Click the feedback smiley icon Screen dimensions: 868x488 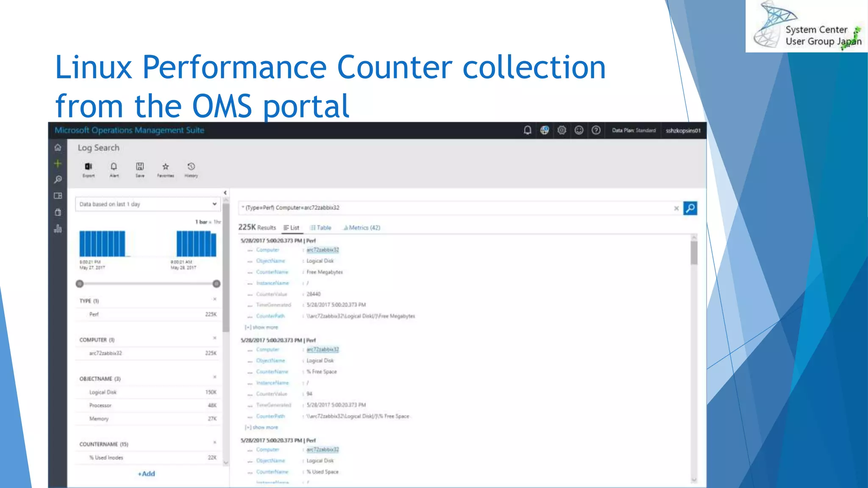click(579, 130)
